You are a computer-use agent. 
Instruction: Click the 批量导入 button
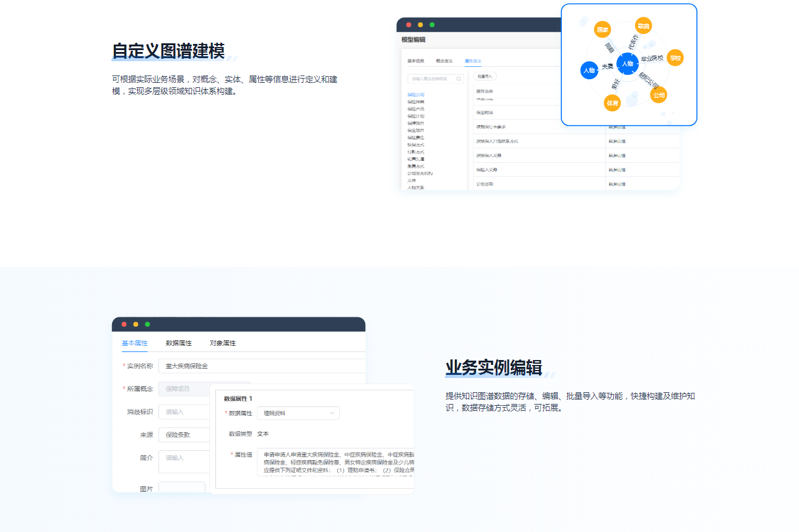pyautogui.click(x=485, y=76)
